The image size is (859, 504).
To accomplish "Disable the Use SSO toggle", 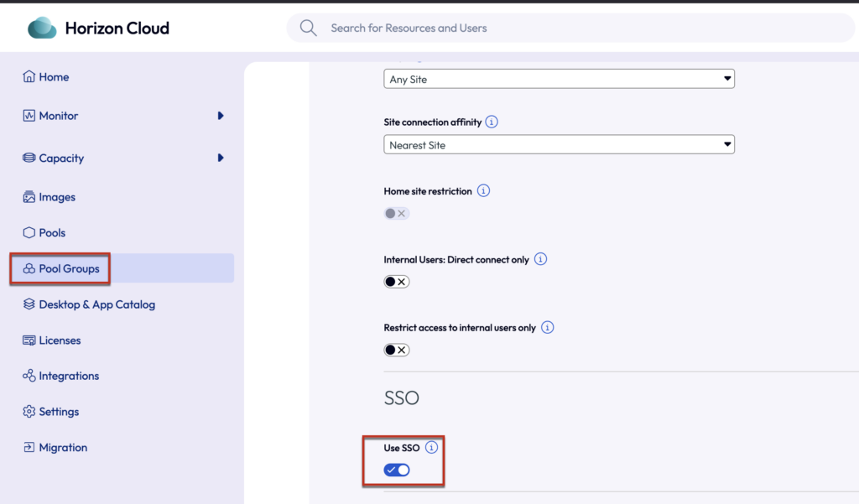I will tap(397, 470).
